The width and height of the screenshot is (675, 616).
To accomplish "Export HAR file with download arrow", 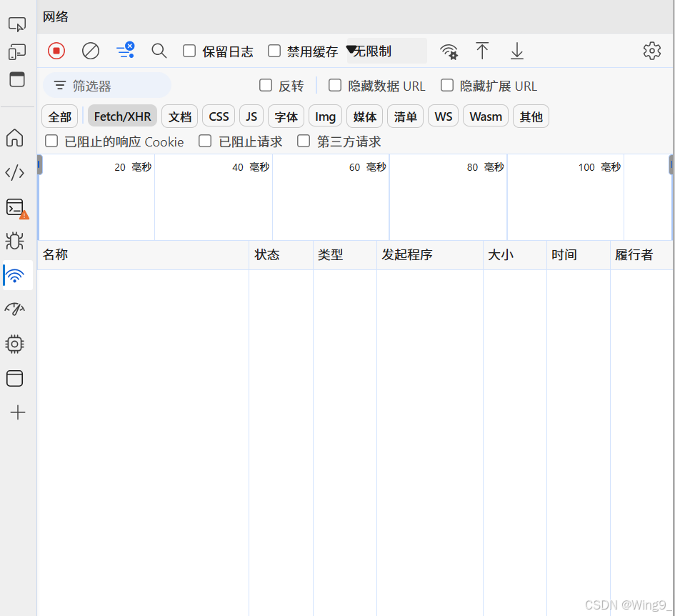I will pyautogui.click(x=516, y=51).
